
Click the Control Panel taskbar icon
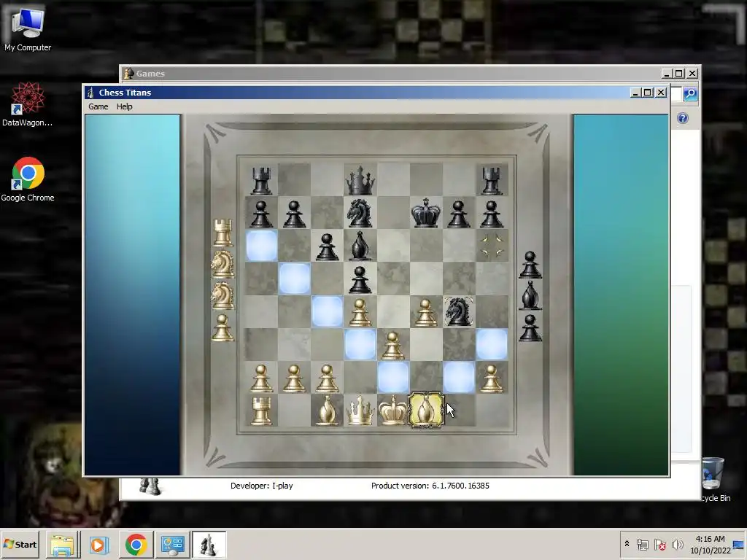(x=172, y=545)
